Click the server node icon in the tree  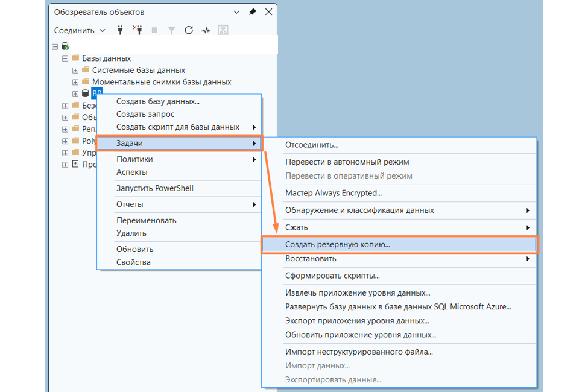pos(65,46)
